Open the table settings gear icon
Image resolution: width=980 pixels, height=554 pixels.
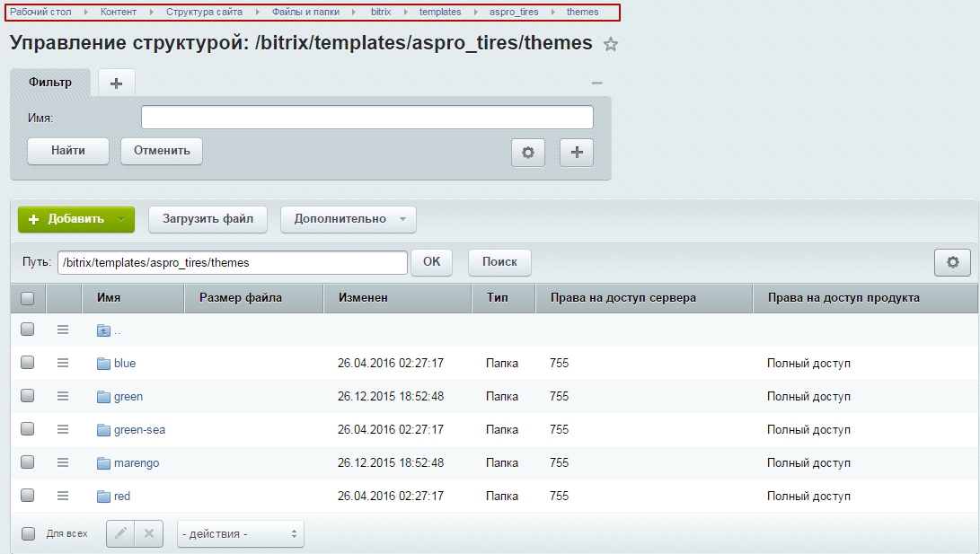[953, 262]
